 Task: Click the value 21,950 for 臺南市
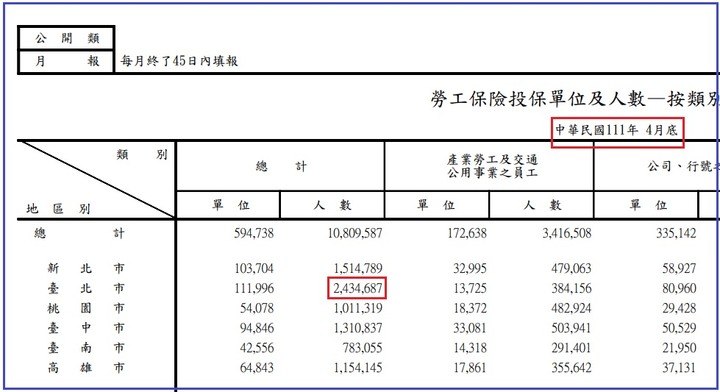pyautogui.click(x=679, y=348)
